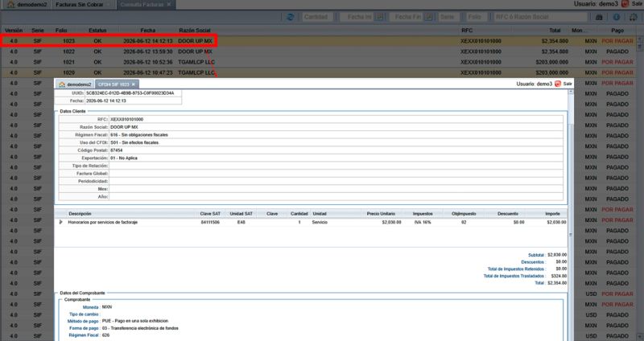This screenshot has height=341, width=644.
Task: Click the Clave SAT value 84111506
Action: [210, 222]
